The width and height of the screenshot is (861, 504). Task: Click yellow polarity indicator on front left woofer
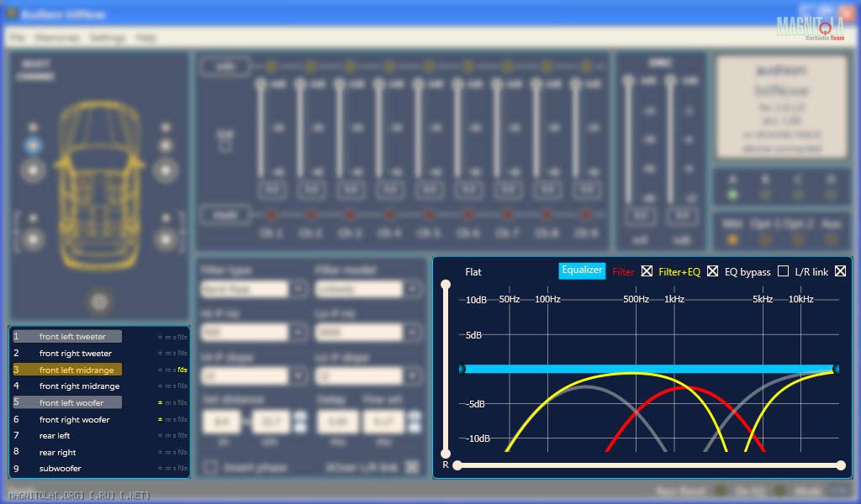(x=160, y=403)
